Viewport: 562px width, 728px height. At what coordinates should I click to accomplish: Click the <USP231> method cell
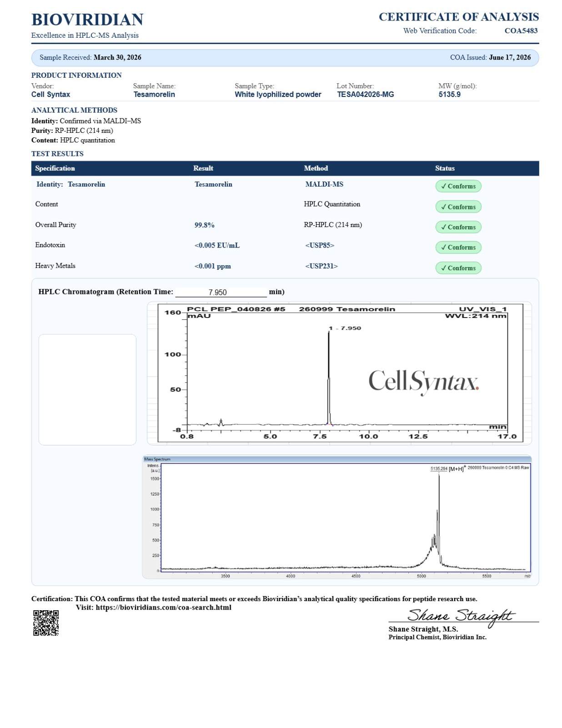321,266
